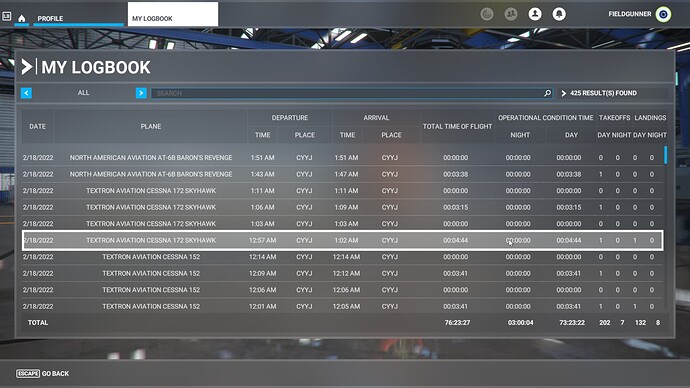Click TOTAL TIME OF FLIGHT header
690x388 pixels.
click(x=457, y=126)
